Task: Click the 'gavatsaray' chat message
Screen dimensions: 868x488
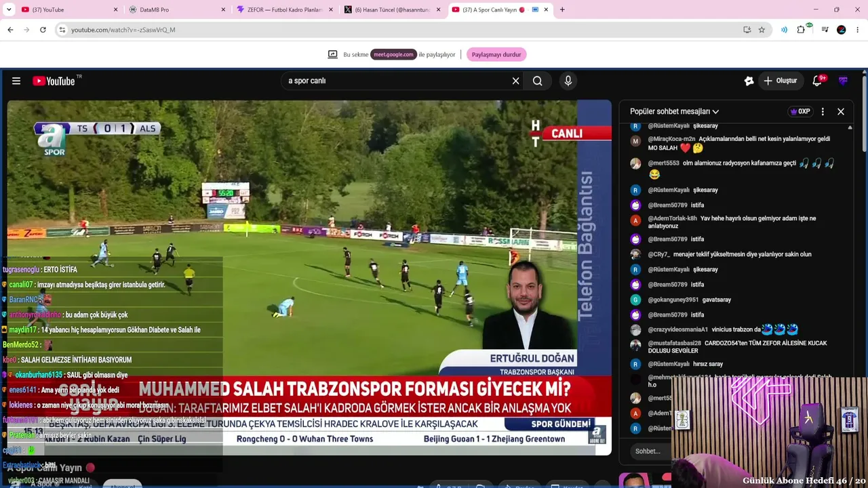Action: (717, 300)
